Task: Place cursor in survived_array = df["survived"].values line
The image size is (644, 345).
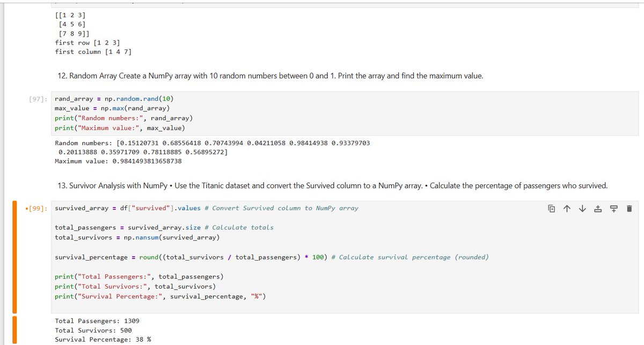Action: [x=207, y=208]
